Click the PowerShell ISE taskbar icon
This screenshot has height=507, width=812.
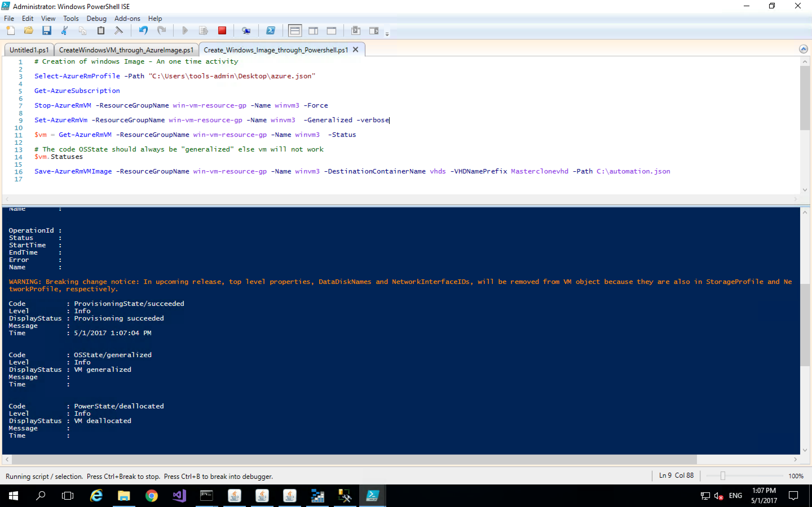pyautogui.click(x=372, y=496)
